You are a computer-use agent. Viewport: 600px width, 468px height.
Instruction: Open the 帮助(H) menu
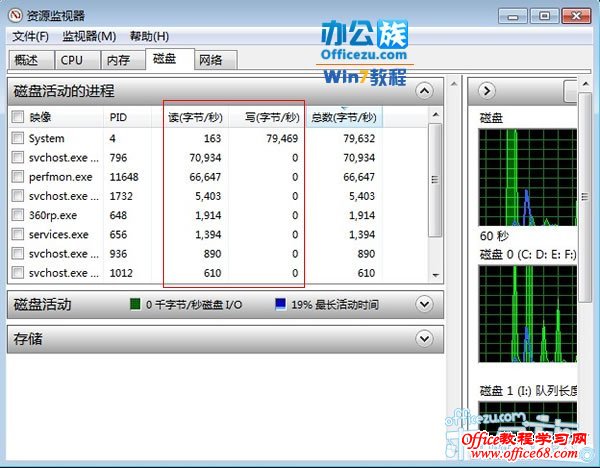(149, 36)
